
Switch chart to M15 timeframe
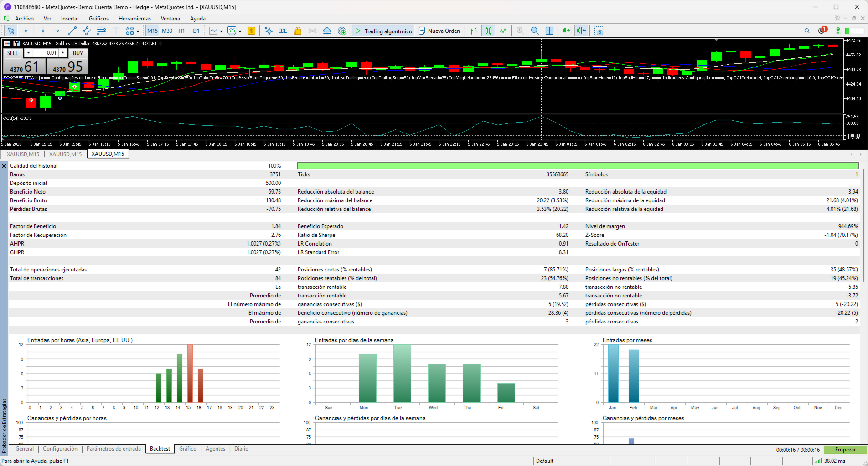152,31
